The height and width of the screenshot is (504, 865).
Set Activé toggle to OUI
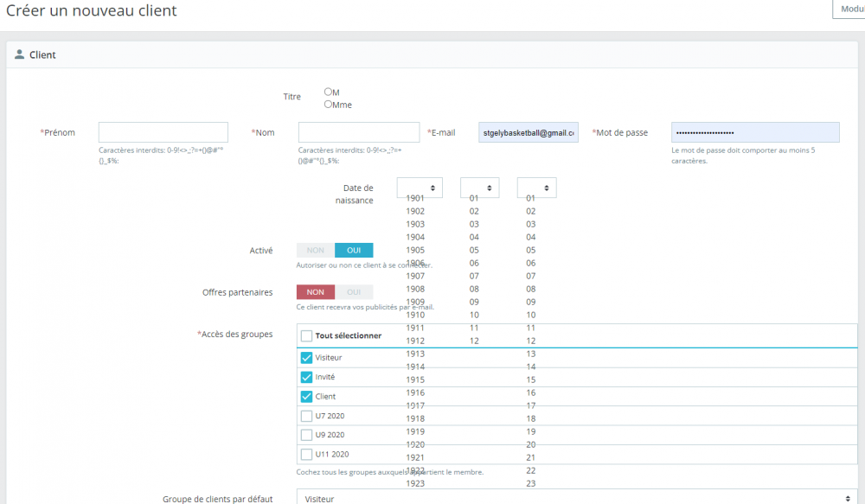pyautogui.click(x=354, y=250)
